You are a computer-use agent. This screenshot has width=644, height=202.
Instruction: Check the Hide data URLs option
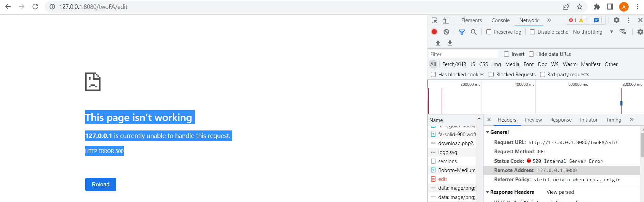(532, 54)
